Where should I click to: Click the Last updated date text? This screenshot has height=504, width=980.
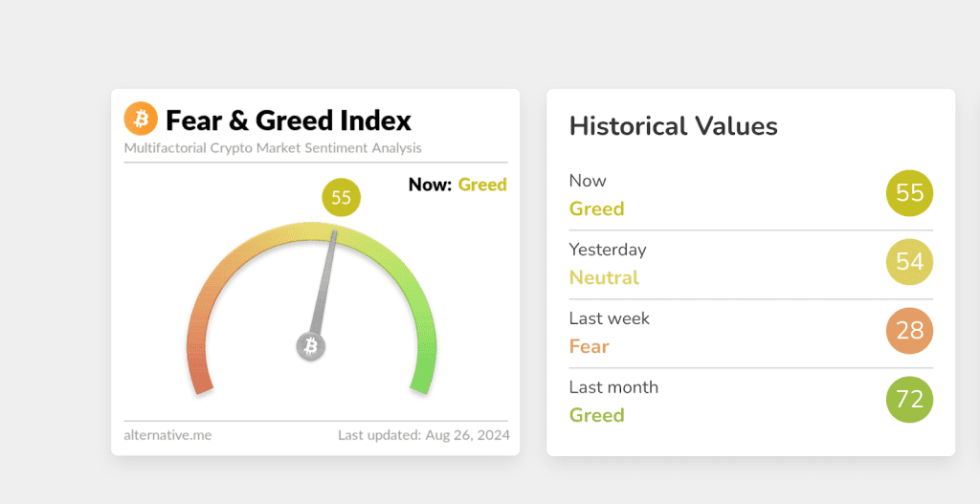[423, 435]
